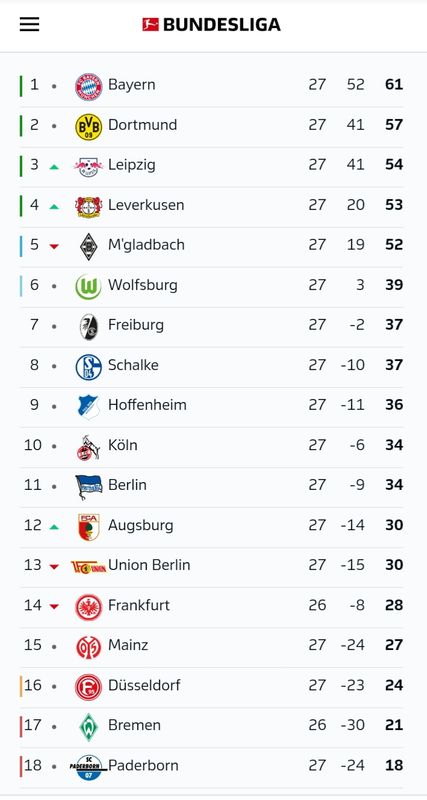Tap the Wolfsburg green W logo
The image size is (427, 800).
coord(89,287)
